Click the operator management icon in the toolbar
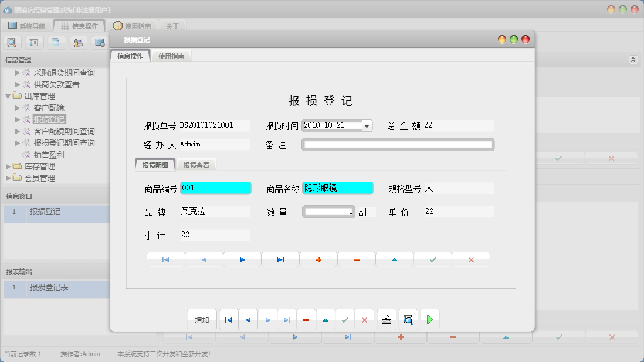This screenshot has width=644, height=362. [77, 42]
